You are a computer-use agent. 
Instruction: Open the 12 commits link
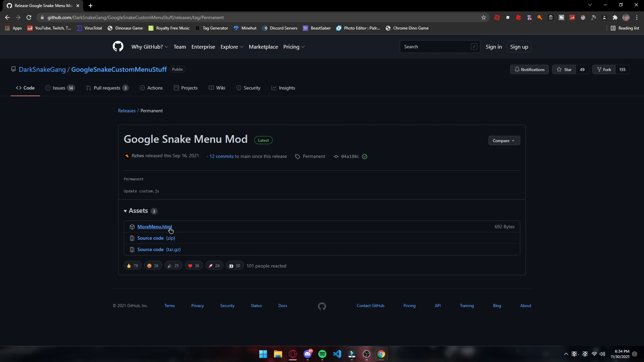tap(221, 157)
